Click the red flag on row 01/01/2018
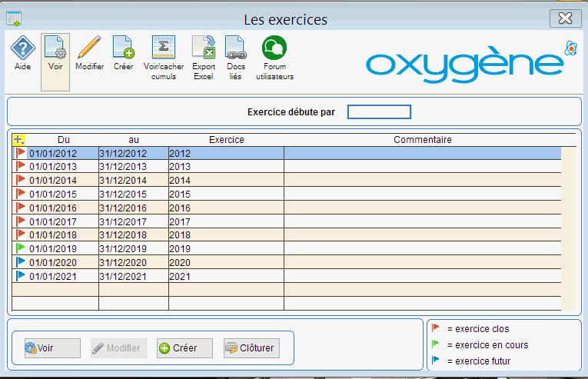 coord(20,234)
